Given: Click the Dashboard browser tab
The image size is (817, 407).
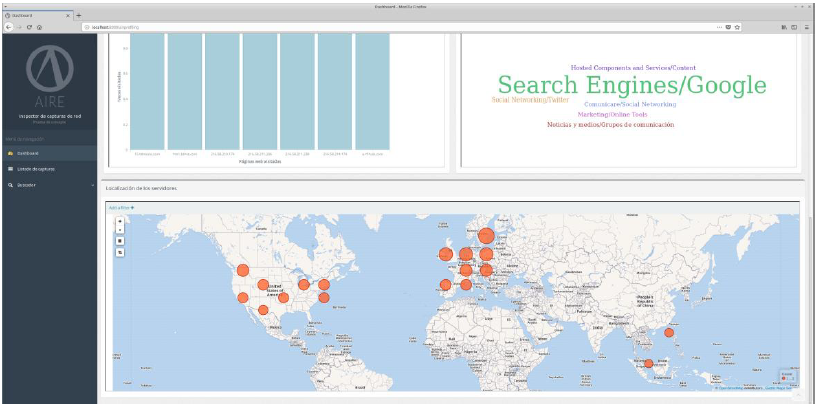Looking at the screenshot, I should (x=35, y=16).
